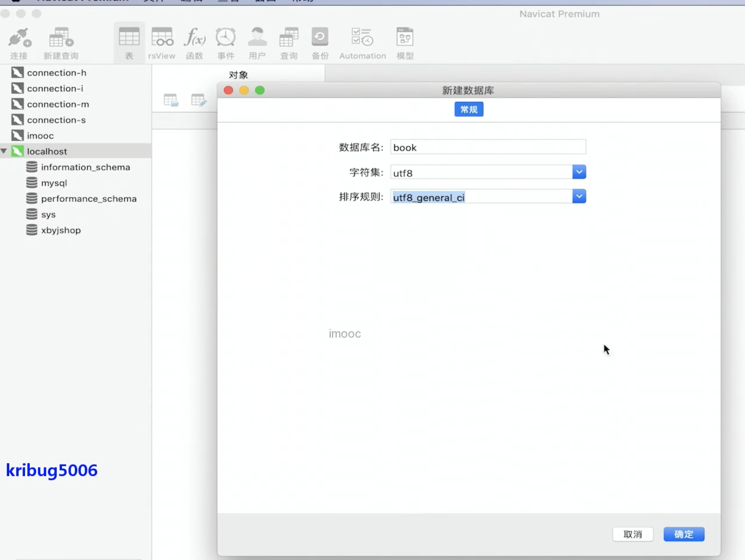Click the database name field containing book
Viewport: 745px width, 560px height.
point(488,147)
